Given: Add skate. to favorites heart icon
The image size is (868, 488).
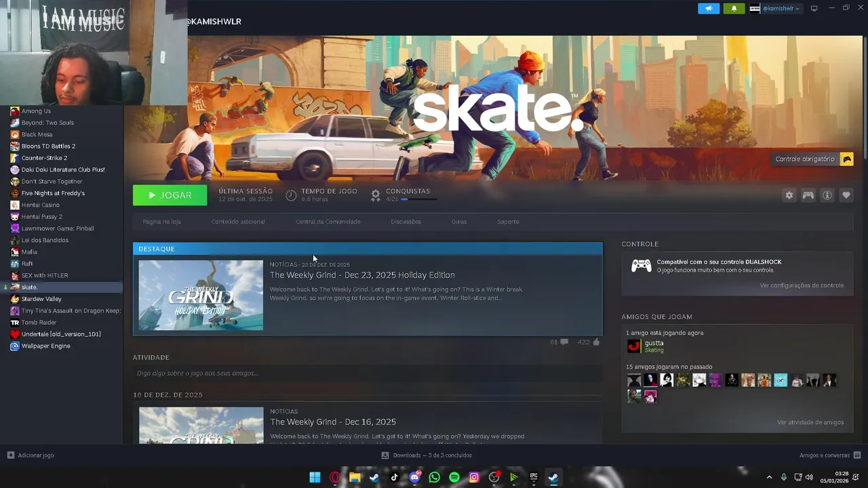Looking at the screenshot, I should coord(846,195).
